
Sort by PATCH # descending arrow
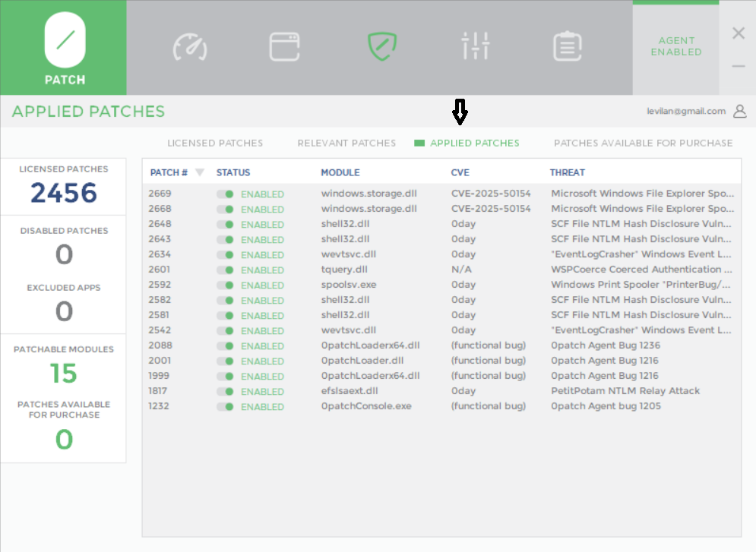pyautogui.click(x=200, y=172)
